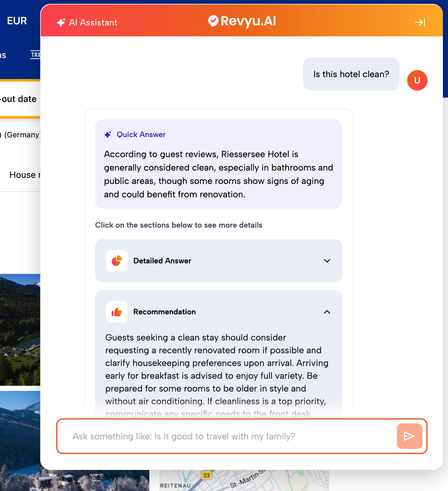
Task: Click the 'Is this hotel clean?' message bubble
Action: point(351,74)
